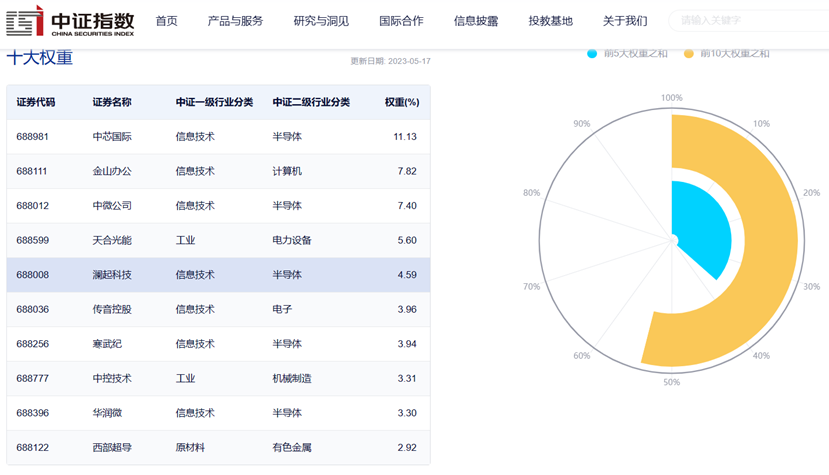Click weight value 7.82

tap(407, 171)
